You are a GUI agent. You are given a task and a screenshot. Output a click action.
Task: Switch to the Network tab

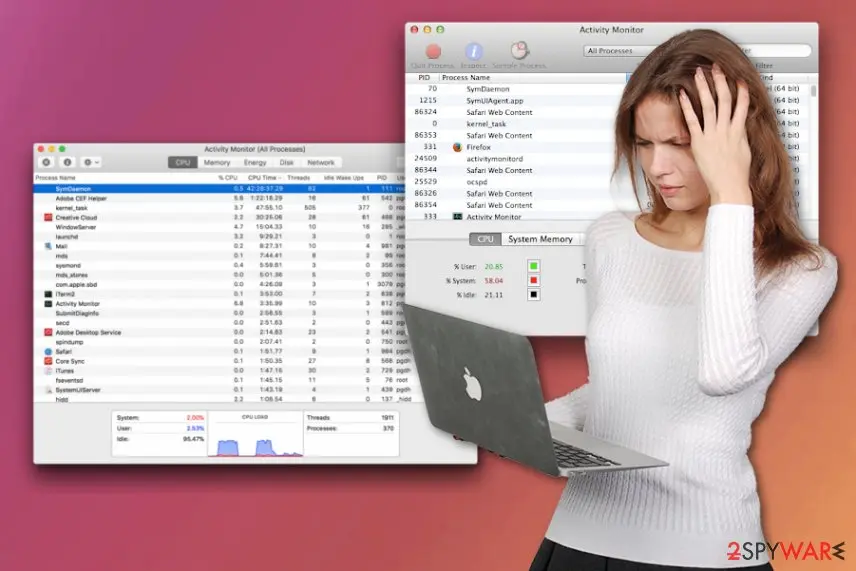(321, 163)
